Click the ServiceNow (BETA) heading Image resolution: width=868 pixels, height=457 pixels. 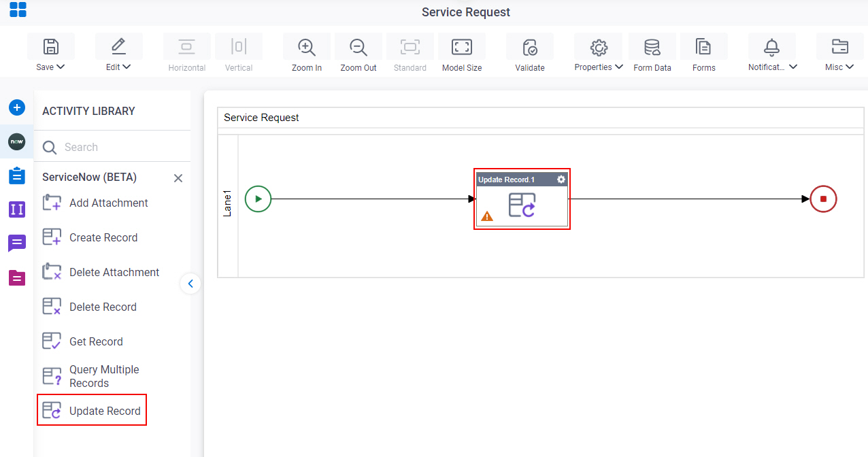[89, 177]
